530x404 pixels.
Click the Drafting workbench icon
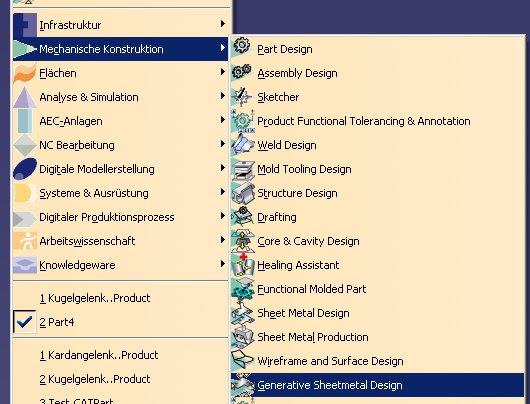tap(242, 216)
